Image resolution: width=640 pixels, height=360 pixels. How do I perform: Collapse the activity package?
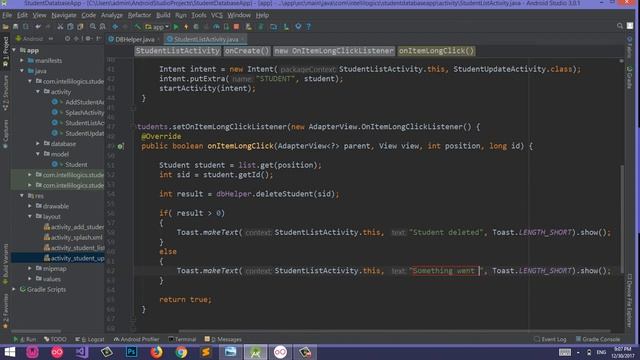38,92
